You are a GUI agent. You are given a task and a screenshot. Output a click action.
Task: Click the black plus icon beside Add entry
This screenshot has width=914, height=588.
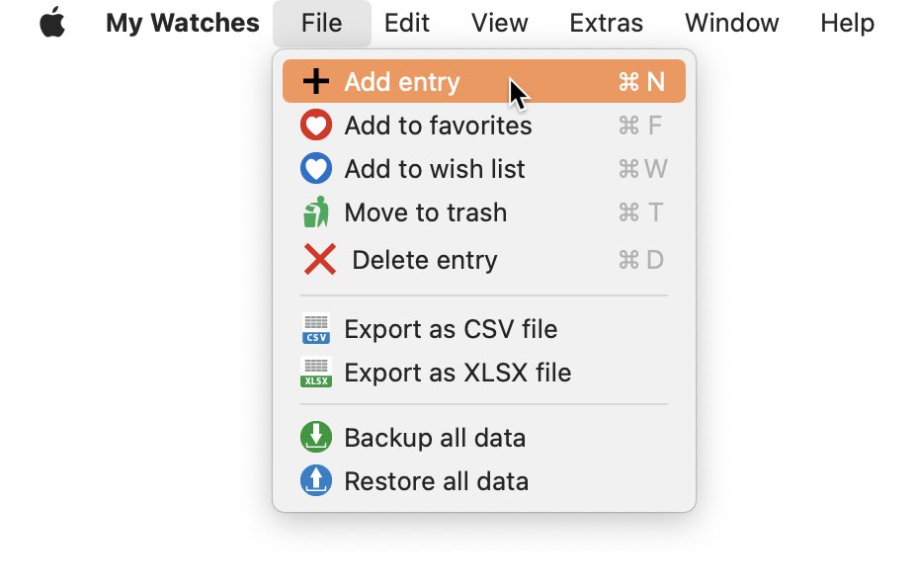tap(316, 81)
